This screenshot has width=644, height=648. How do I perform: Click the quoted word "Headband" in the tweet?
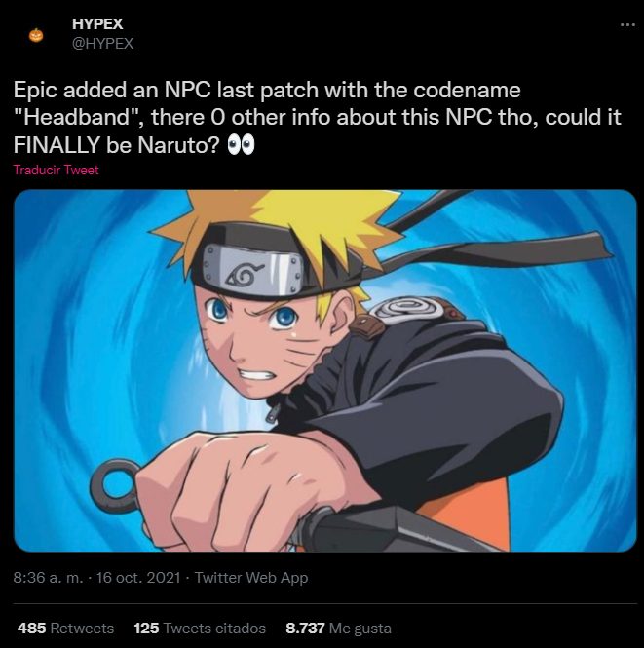pos(71,118)
